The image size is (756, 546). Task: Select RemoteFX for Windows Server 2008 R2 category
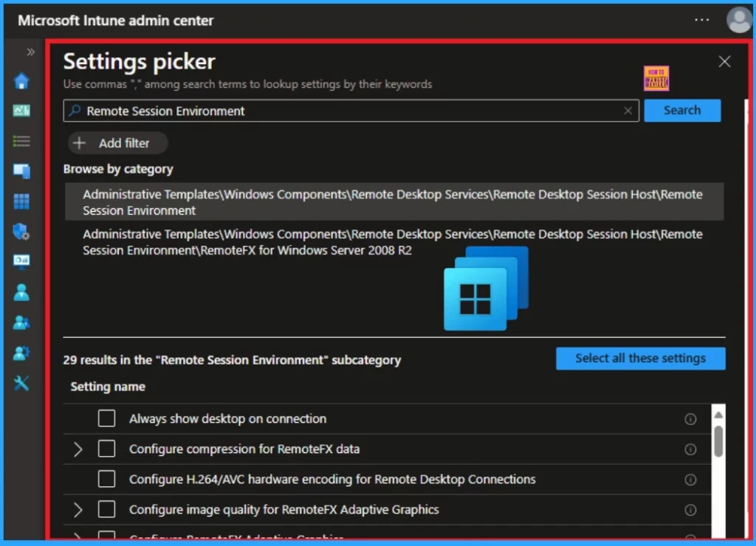[x=394, y=242]
